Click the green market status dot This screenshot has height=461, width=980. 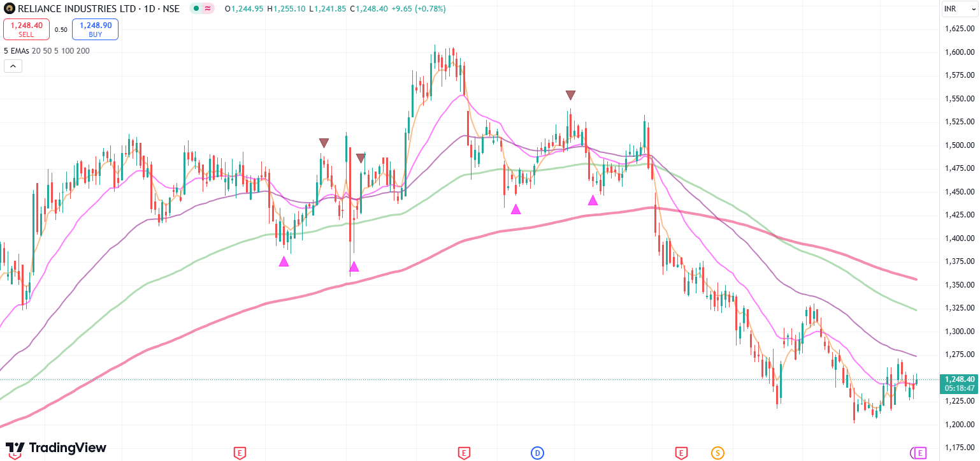click(196, 9)
